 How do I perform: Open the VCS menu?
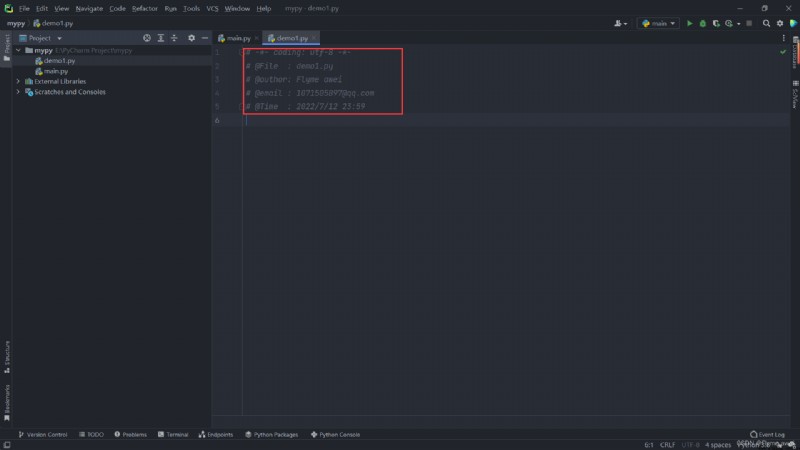click(x=212, y=9)
